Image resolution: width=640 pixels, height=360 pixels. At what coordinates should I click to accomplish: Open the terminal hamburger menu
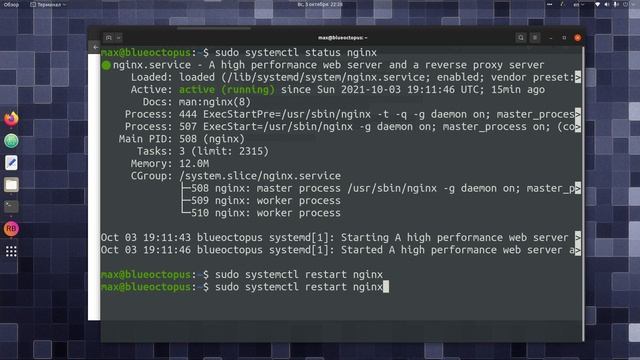point(535,38)
